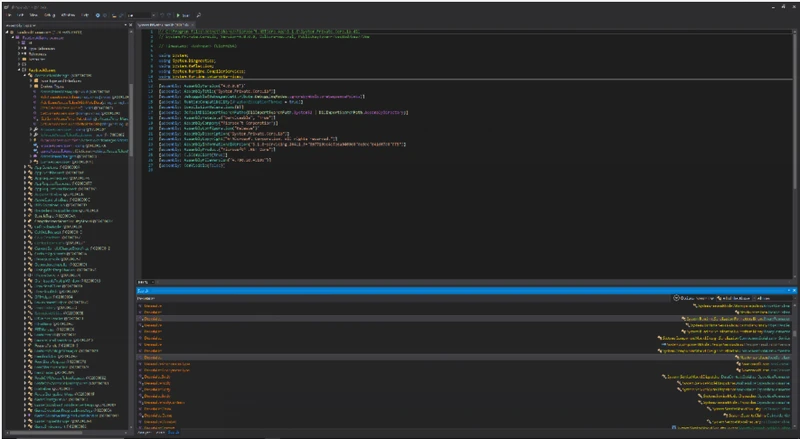The height and width of the screenshot is (439, 800).
Task: Click the Derived Types folder icon
Action: [36, 86]
